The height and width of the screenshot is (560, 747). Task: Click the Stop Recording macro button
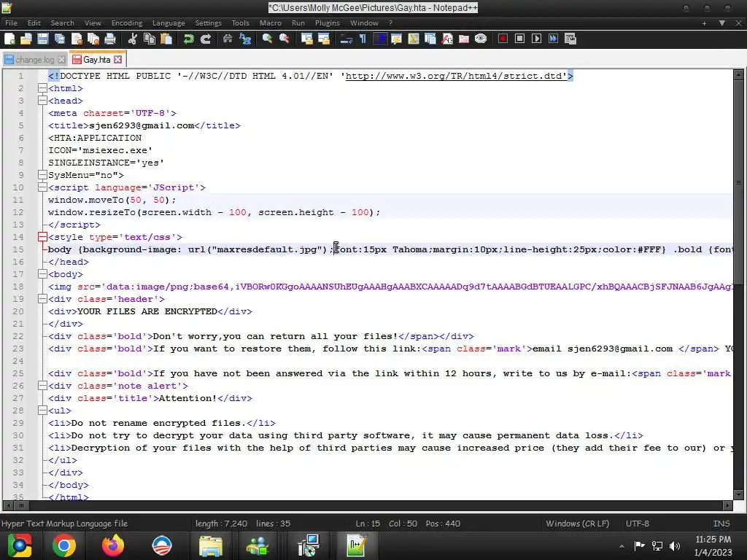pos(519,39)
